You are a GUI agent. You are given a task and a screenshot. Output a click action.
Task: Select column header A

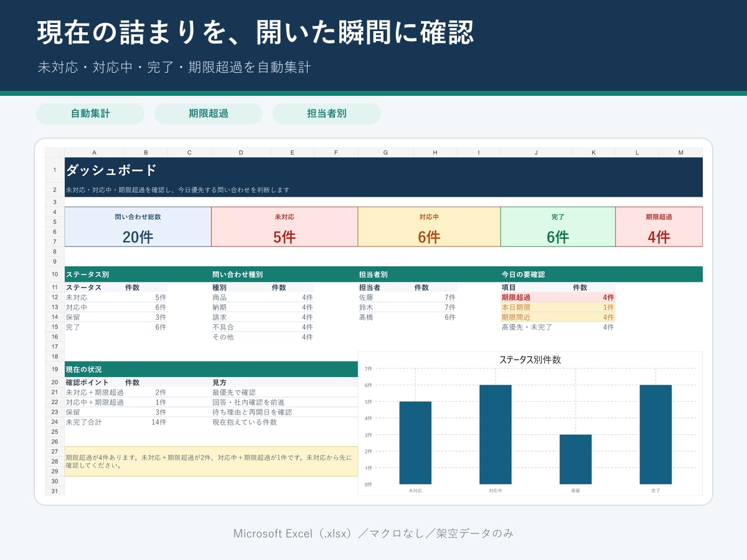94,152
